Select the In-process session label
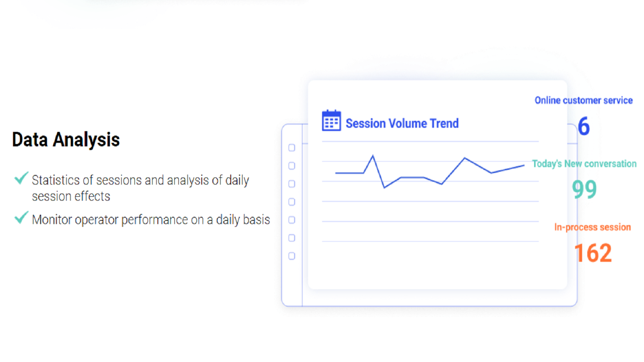 tap(592, 227)
